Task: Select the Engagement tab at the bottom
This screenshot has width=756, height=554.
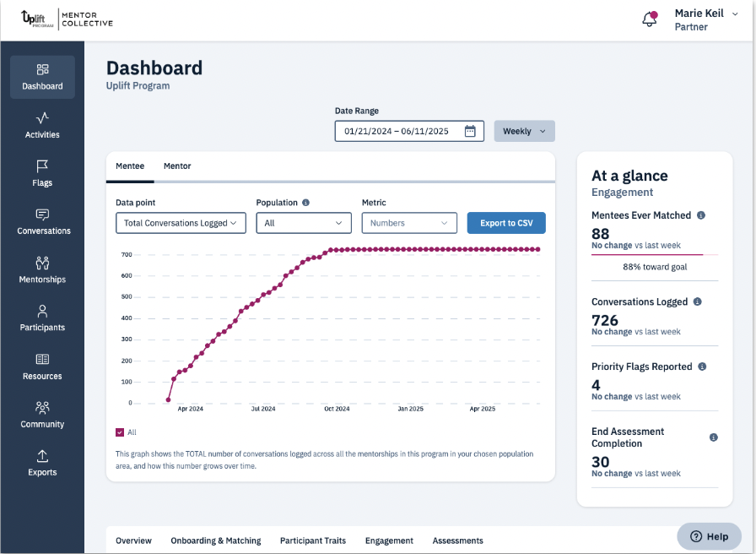Action: pyautogui.click(x=389, y=540)
